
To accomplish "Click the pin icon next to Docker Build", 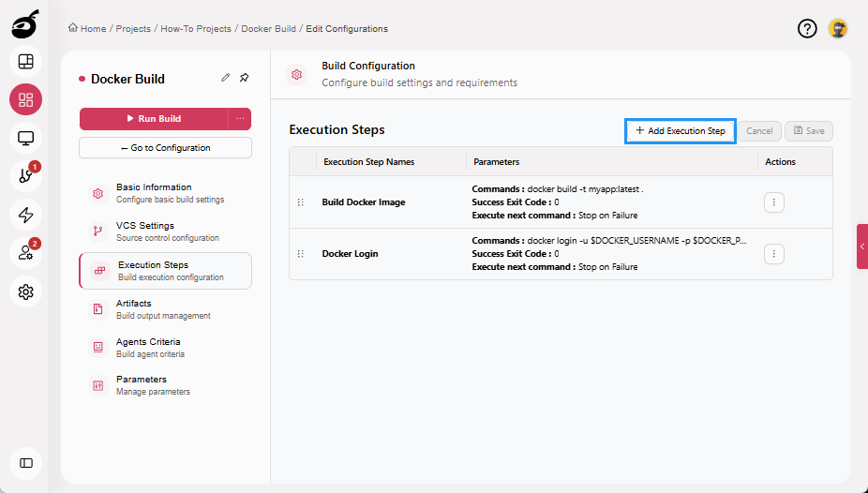I will coord(244,78).
